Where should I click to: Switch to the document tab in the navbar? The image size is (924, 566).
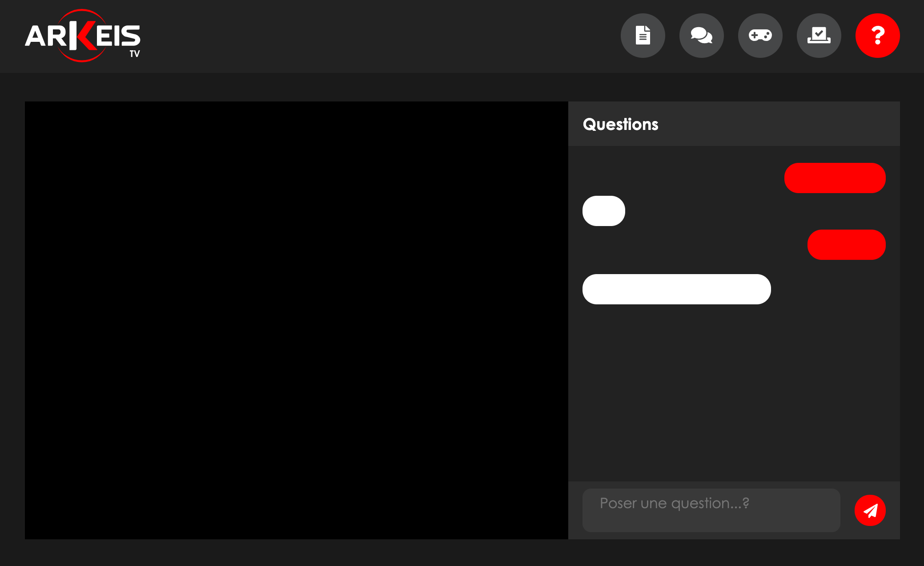[643, 36]
